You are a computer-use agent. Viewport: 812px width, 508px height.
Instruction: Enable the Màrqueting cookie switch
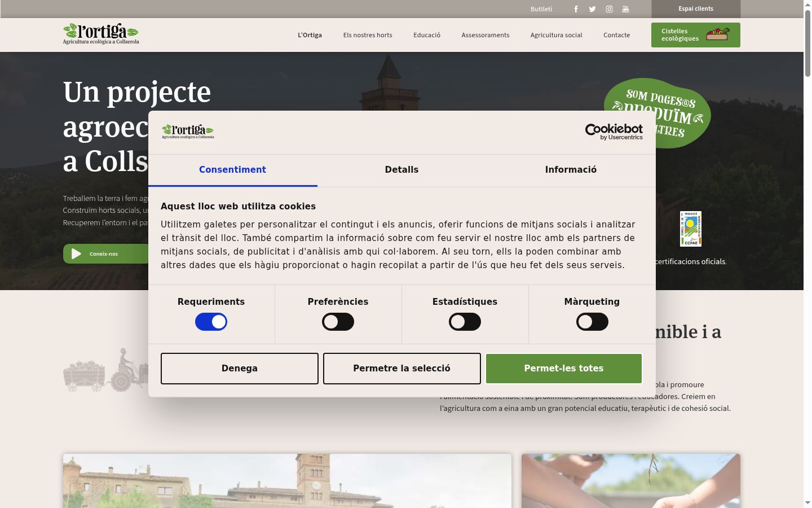(592, 322)
